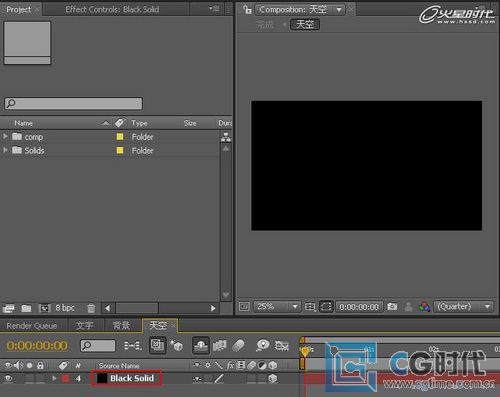The image size is (500, 397).
Task: Switch to the Project panel tab
Action: [x=19, y=10]
